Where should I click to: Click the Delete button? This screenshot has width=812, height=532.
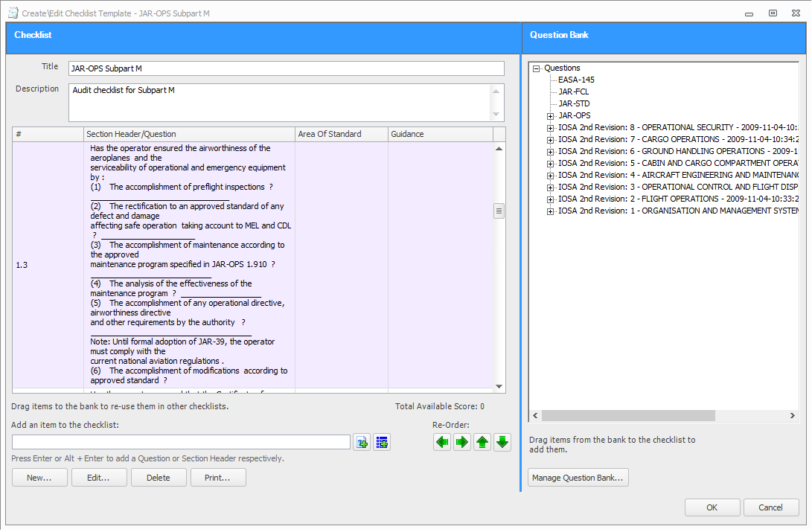click(159, 478)
